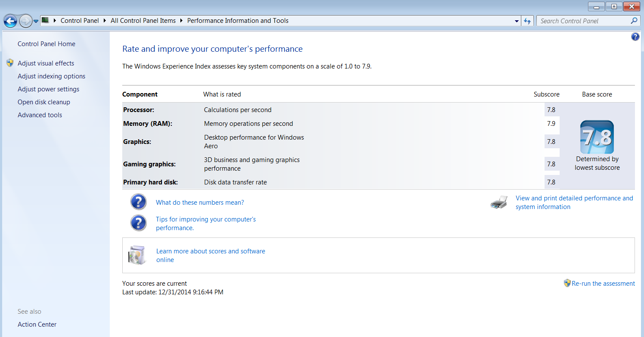This screenshot has height=337, width=644.
Task: Open Help via the blue question icon
Action: tap(635, 37)
